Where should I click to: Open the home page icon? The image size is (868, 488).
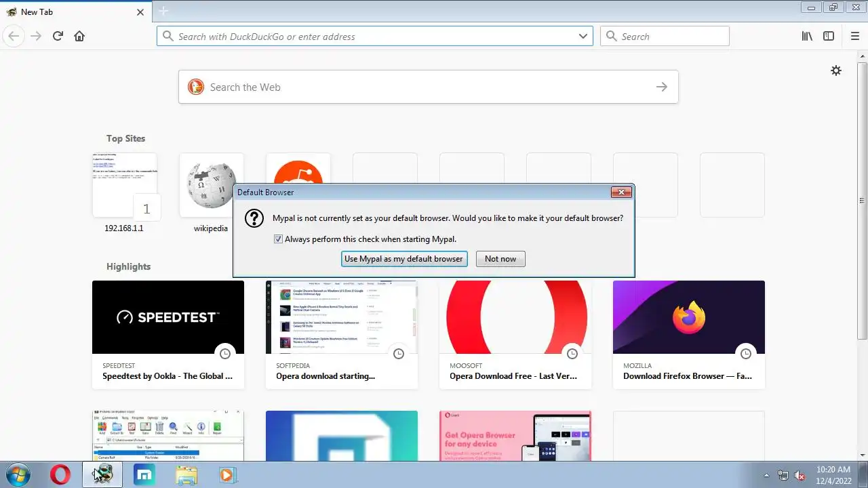point(79,36)
